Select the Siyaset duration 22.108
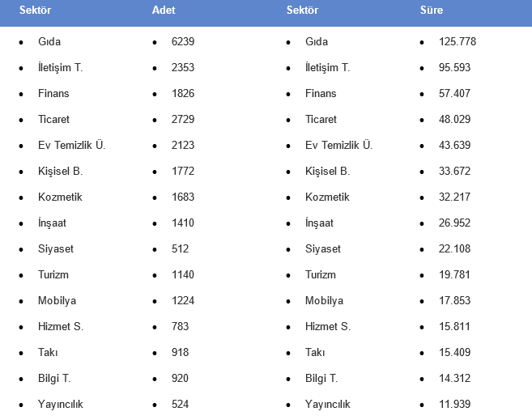Image resolution: width=532 pixels, height=420 pixels. [454, 248]
